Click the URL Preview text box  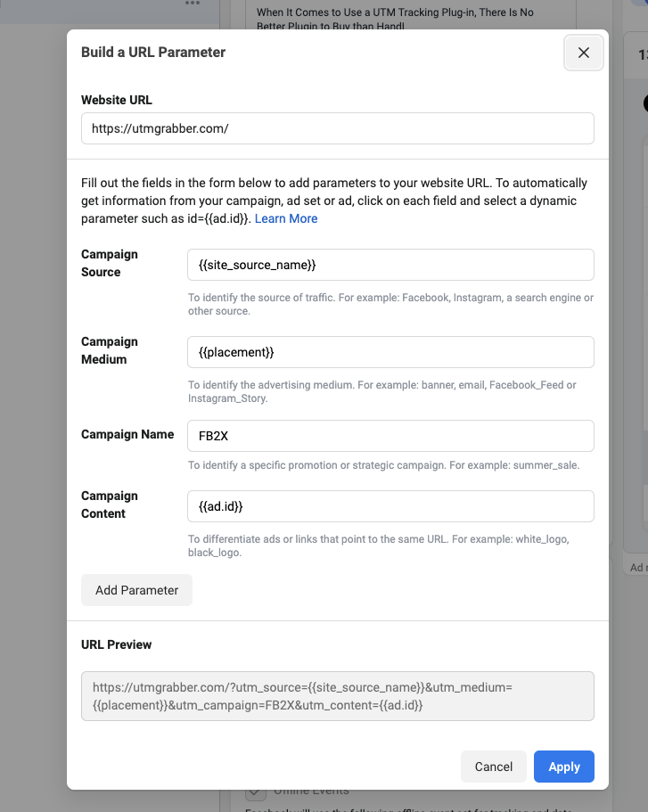pyautogui.click(x=338, y=696)
